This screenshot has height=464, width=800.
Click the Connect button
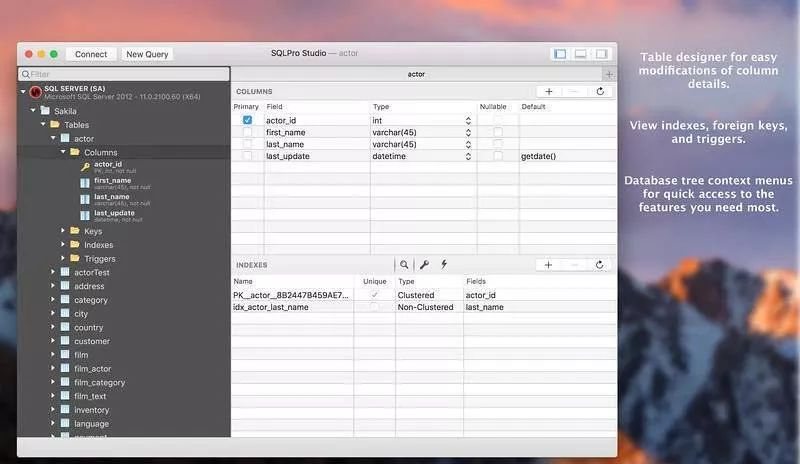(x=91, y=54)
